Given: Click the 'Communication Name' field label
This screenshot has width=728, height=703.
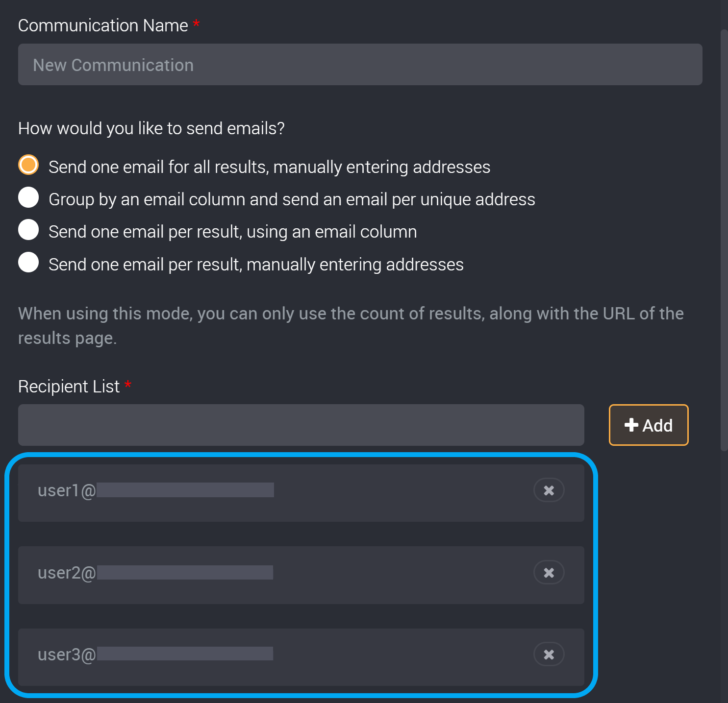Looking at the screenshot, I should [x=103, y=25].
